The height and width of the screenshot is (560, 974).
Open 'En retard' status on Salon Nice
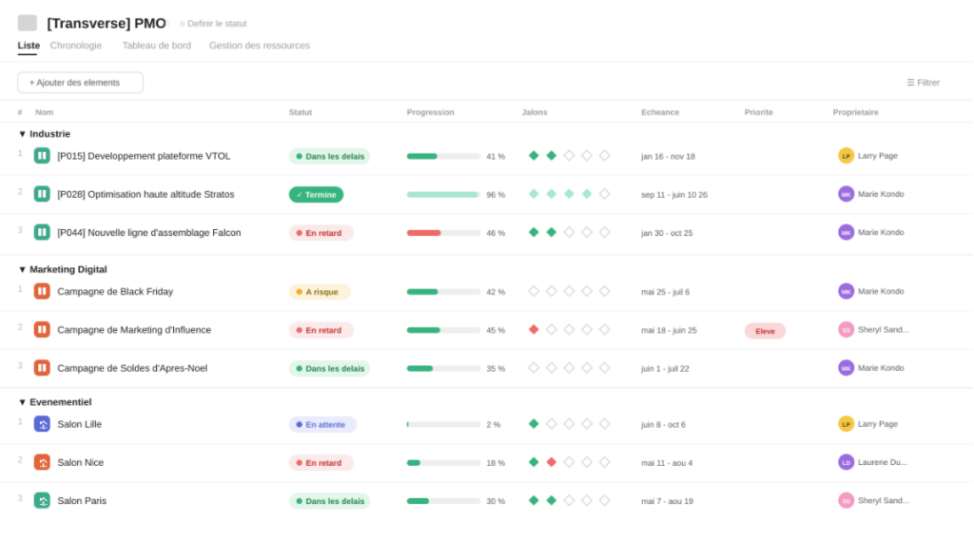[321, 463]
